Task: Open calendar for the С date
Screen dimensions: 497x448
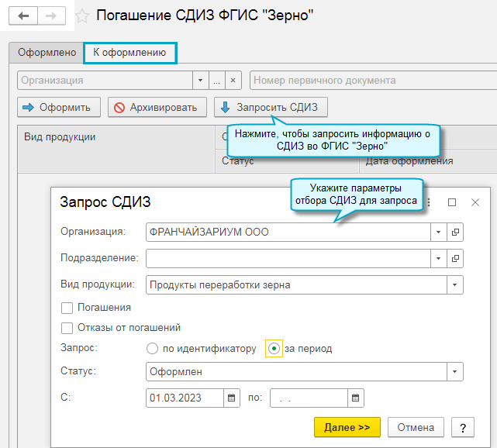Action: (x=232, y=398)
